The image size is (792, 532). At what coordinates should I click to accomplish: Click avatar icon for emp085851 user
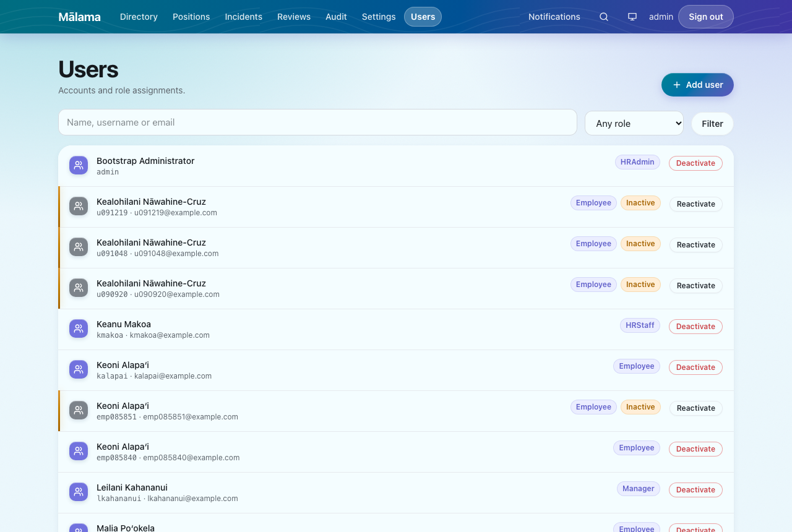tap(79, 410)
